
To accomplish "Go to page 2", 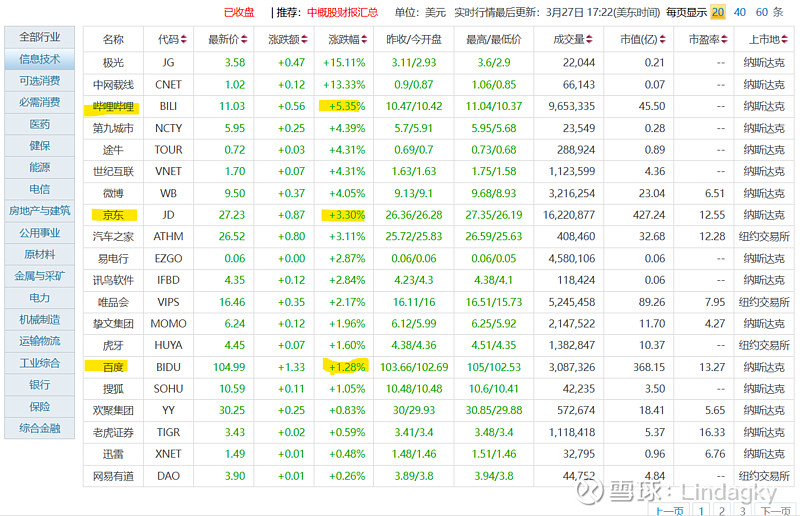I will [x=721, y=511].
